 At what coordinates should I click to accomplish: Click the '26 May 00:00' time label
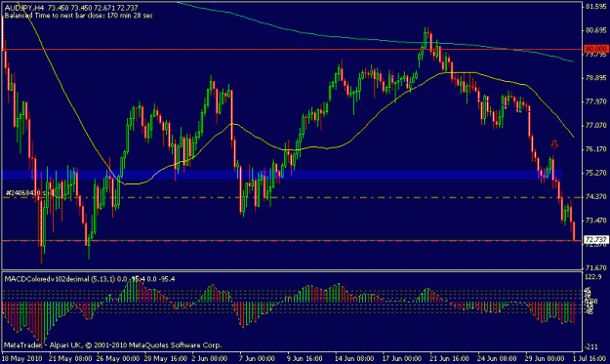pyautogui.click(x=118, y=358)
